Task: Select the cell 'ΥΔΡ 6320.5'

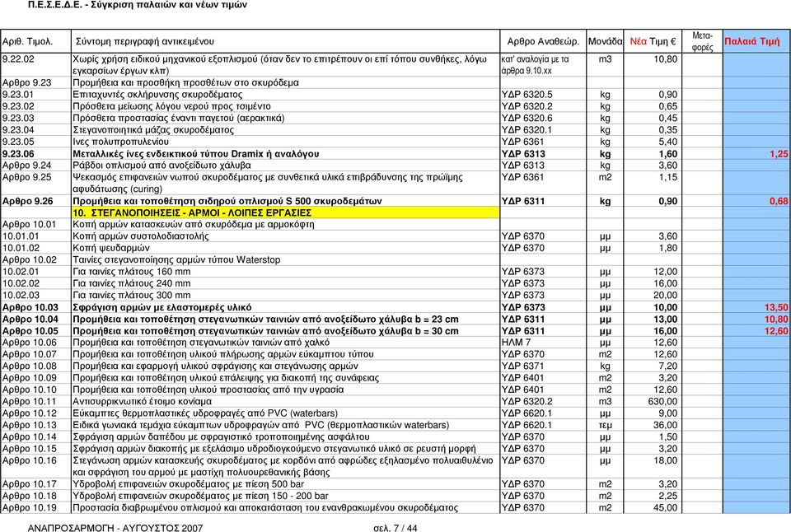Action: [x=527, y=95]
